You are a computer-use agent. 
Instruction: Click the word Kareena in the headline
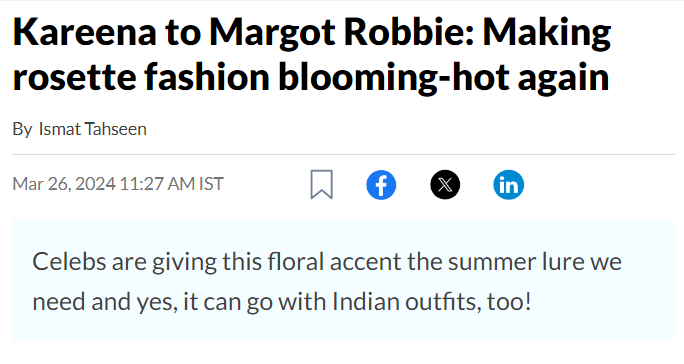coord(85,32)
